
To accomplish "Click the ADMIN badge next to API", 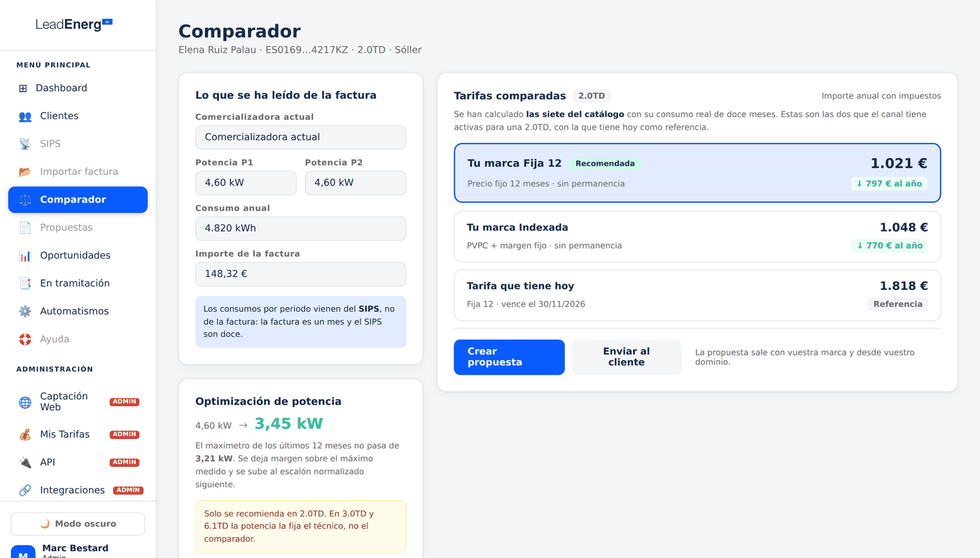I will (x=125, y=463).
